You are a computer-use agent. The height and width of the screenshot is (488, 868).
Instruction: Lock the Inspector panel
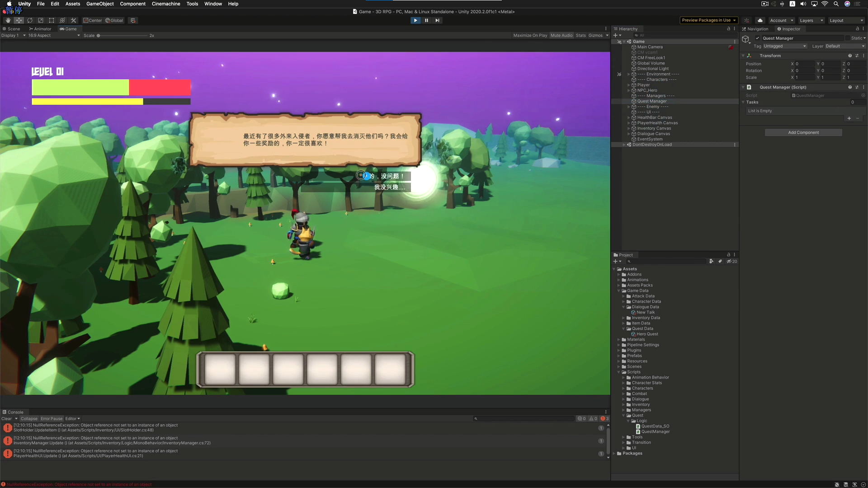point(857,29)
